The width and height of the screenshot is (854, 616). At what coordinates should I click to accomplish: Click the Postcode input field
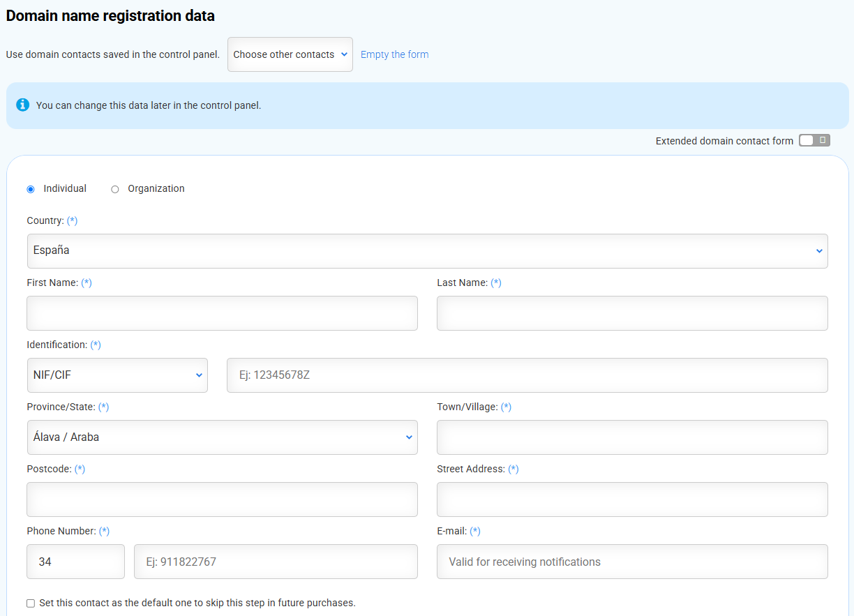[x=222, y=499]
